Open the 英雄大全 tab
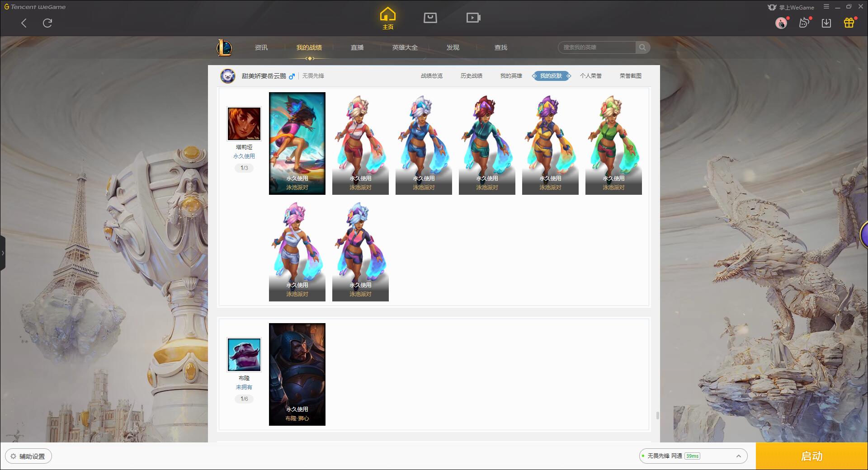 (405, 47)
